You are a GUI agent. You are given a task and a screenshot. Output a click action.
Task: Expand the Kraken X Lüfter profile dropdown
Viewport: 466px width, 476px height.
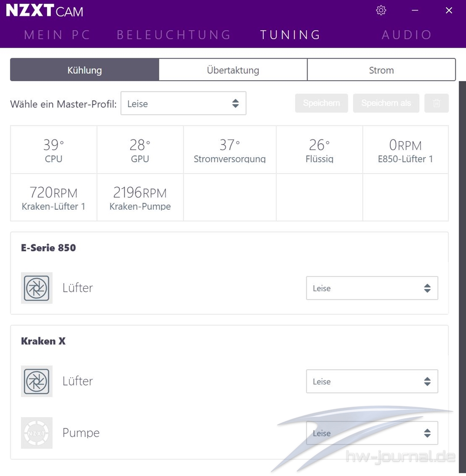click(x=372, y=381)
